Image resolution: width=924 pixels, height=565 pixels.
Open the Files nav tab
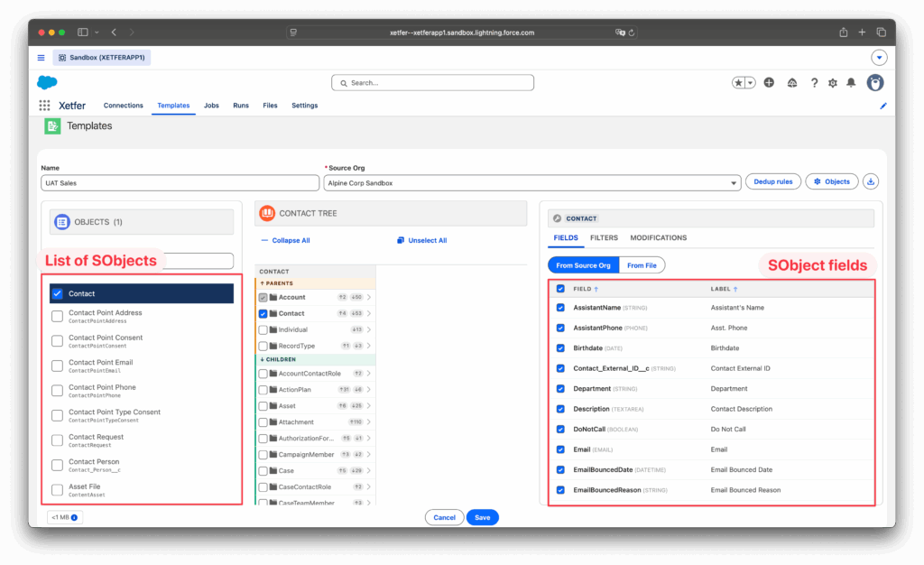click(270, 106)
